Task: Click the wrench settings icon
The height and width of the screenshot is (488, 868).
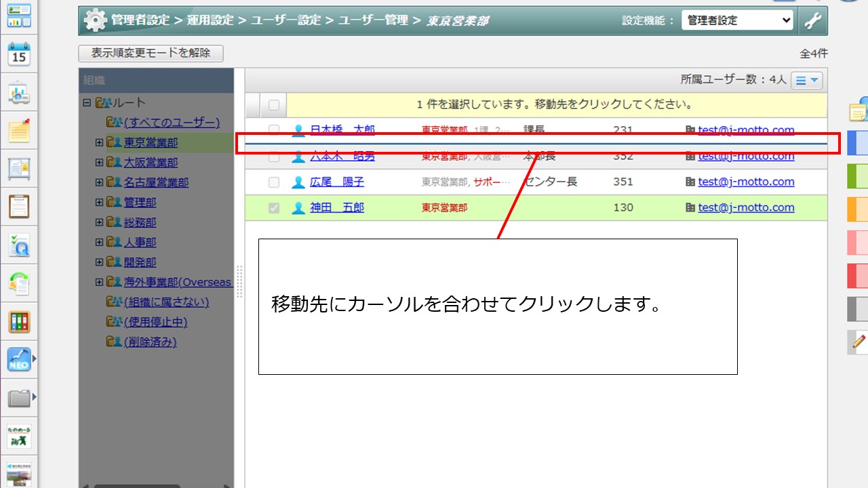Action: click(x=812, y=20)
